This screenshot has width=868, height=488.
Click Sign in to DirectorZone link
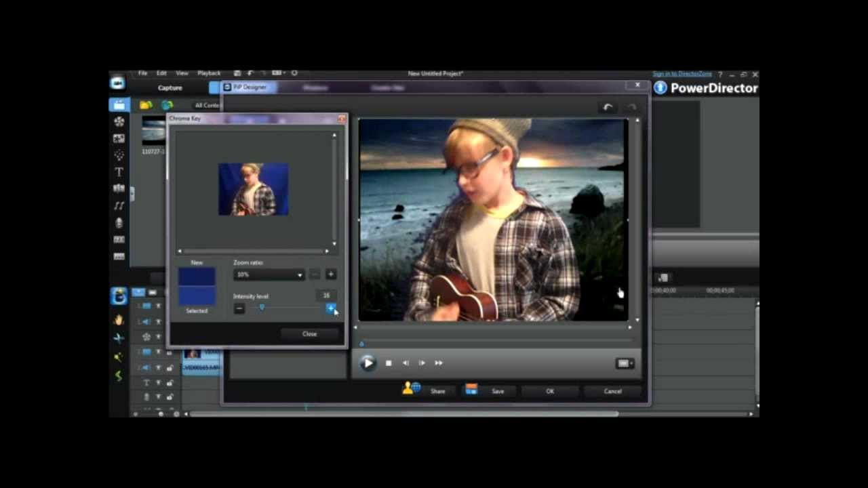point(683,74)
